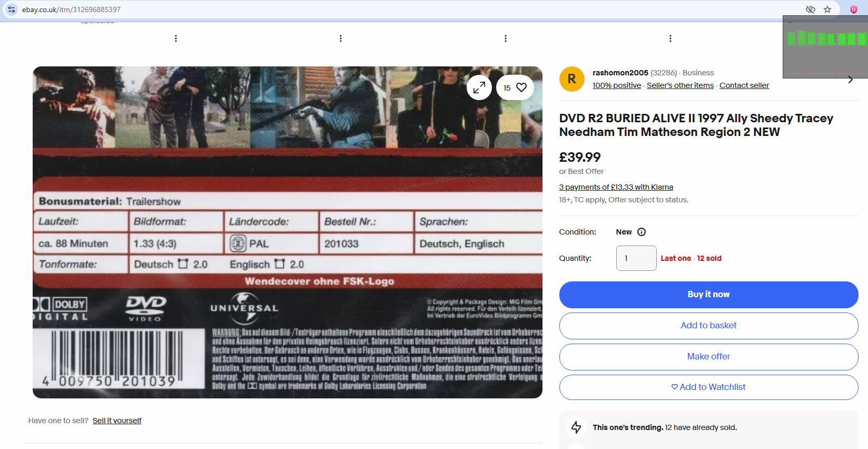Click the green bars overlay widget
This screenshot has height=449, width=868.
tap(825, 47)
